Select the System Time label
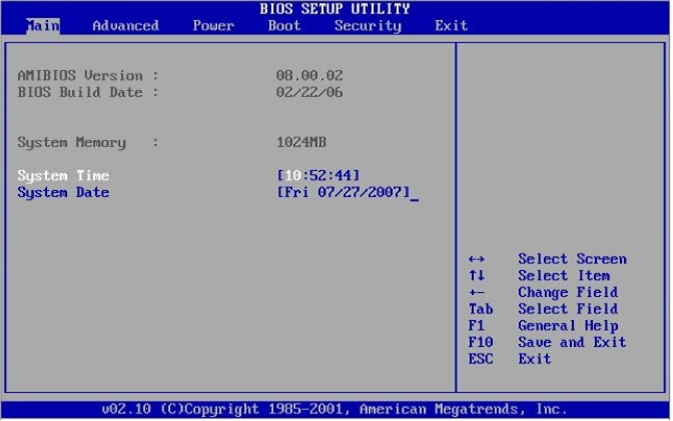This screenshot has height=421, width=673. pyautogui.click(x=63, y=175)
